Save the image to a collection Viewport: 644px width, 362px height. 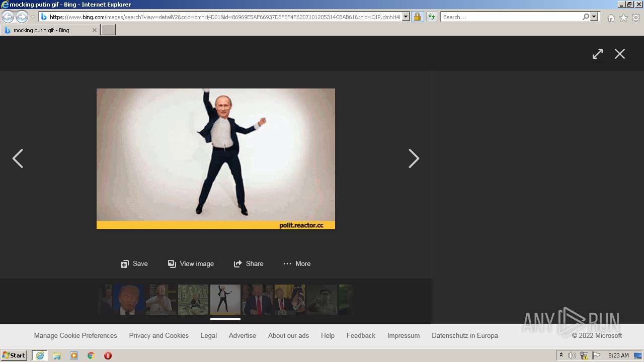(134, 263)
